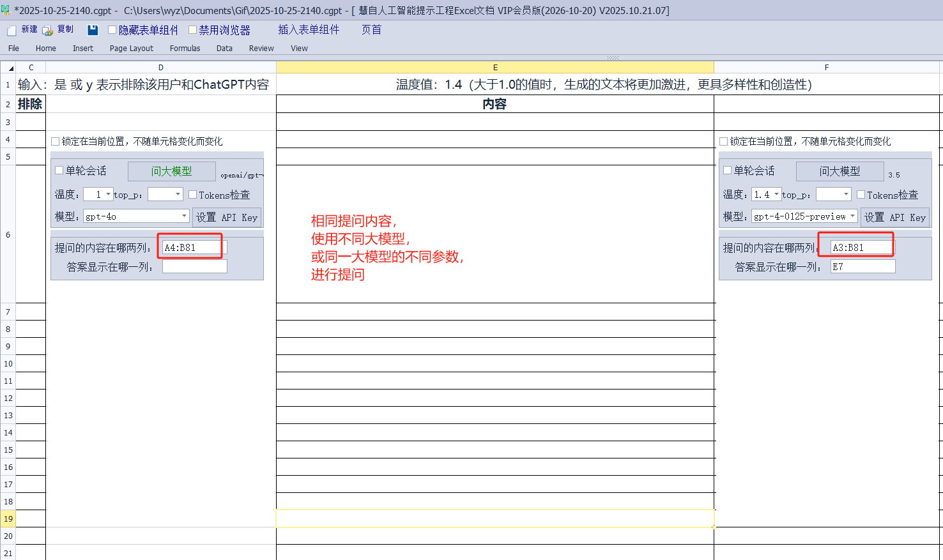Click the app icon in the title bar

point(6,10)
